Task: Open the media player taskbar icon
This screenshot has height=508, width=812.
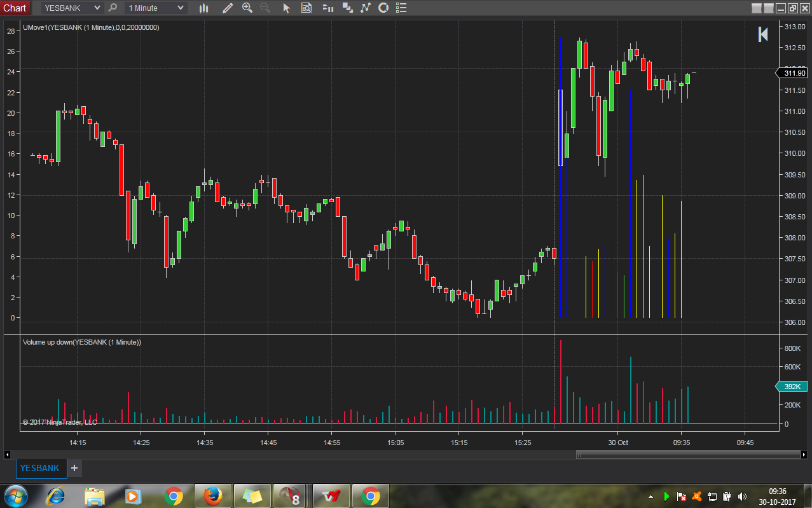Action: pos(133,496)
